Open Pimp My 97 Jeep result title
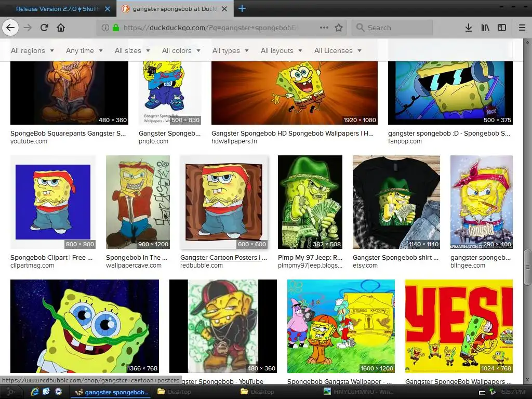Screen dimensions: 532x399 coord(310,258)
